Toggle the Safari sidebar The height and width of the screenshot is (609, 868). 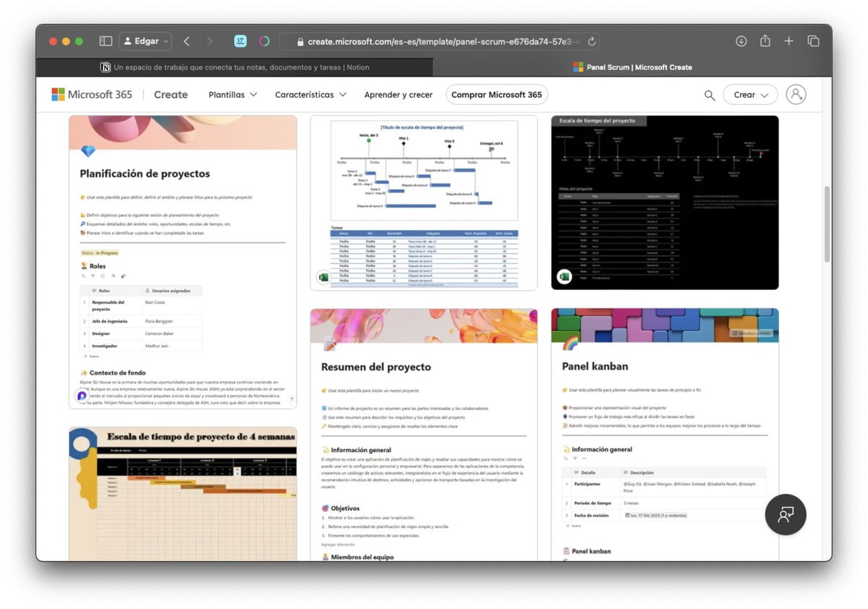coord(106,41)
